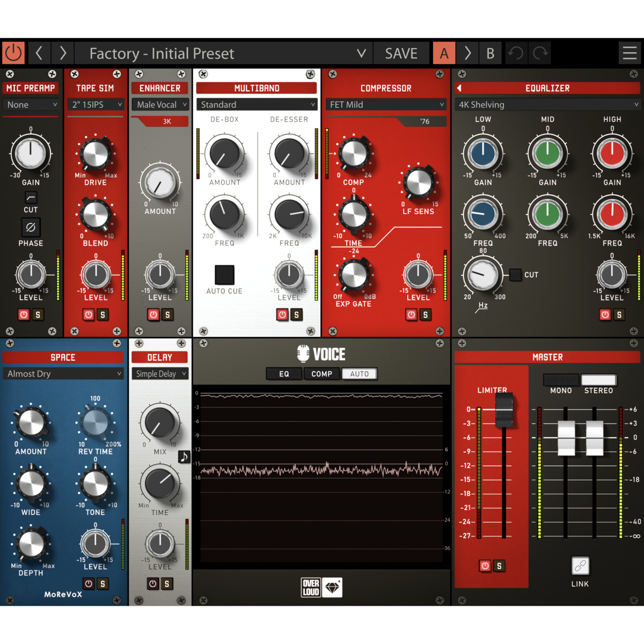
Task: Click the Delay tempo sync note icon
Action: 184,457
